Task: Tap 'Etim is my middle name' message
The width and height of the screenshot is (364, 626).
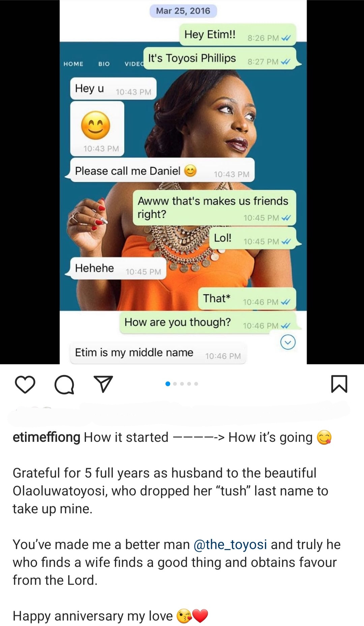Action: click(158, 353)
